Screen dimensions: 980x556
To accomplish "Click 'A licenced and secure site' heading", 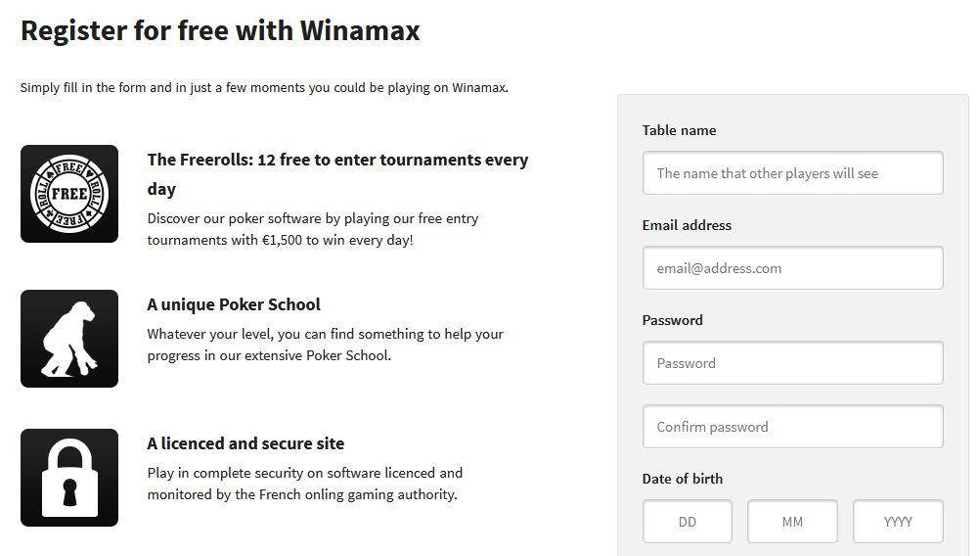I will [x=245, y=443].
